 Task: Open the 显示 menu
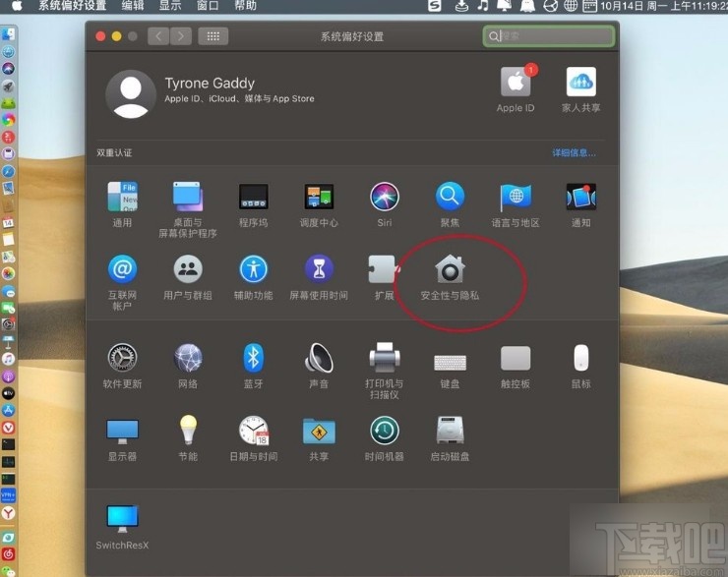(x=170, y=6)
